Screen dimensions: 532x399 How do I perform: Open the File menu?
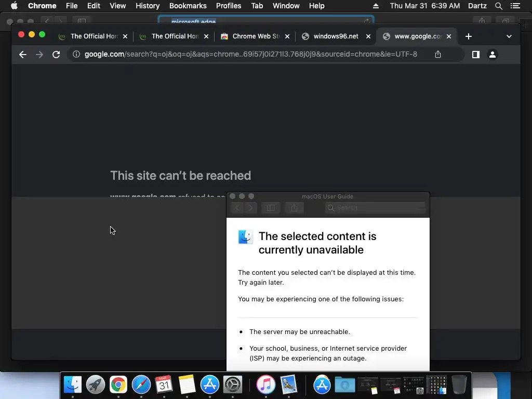(x=72, y=6)
